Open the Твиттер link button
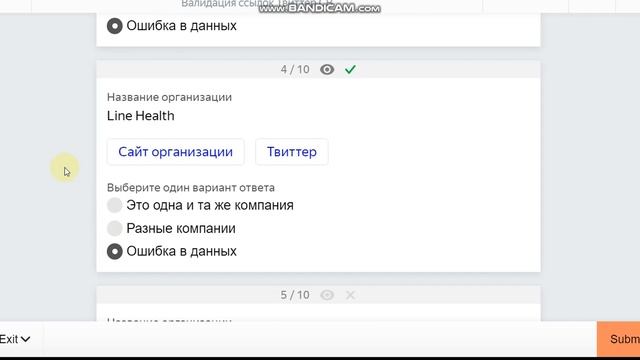This screenshot has width=640, height=360. tap(292, 152)
